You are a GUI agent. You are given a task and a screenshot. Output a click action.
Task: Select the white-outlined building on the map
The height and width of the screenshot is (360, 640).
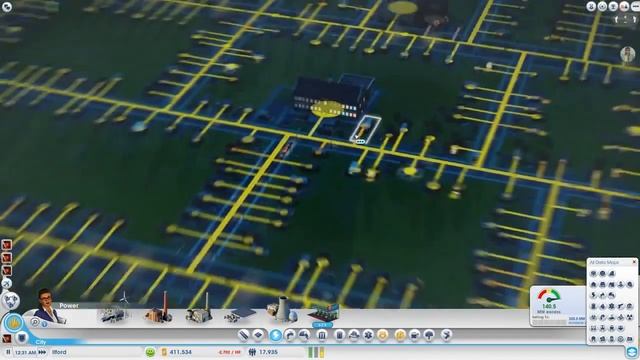365,129
